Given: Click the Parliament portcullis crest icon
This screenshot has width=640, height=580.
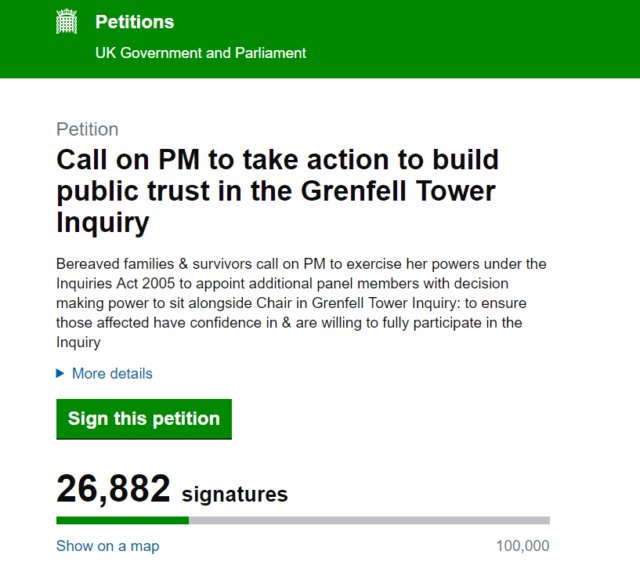Looking at the screenshot, I should click(67, 21).
